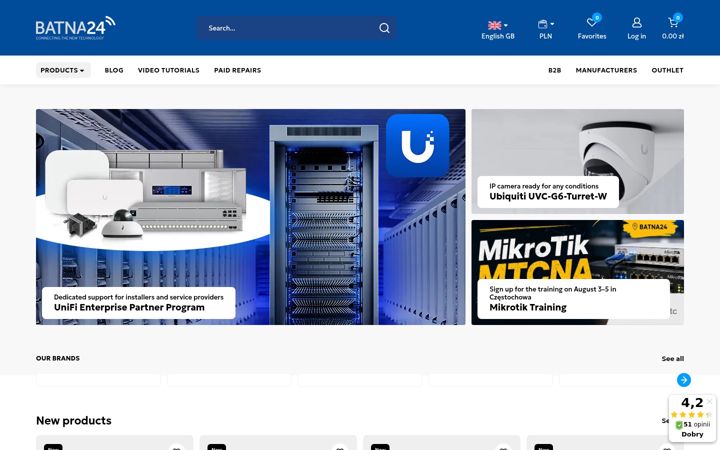Click the BATNA24 logo

(75, 28)
